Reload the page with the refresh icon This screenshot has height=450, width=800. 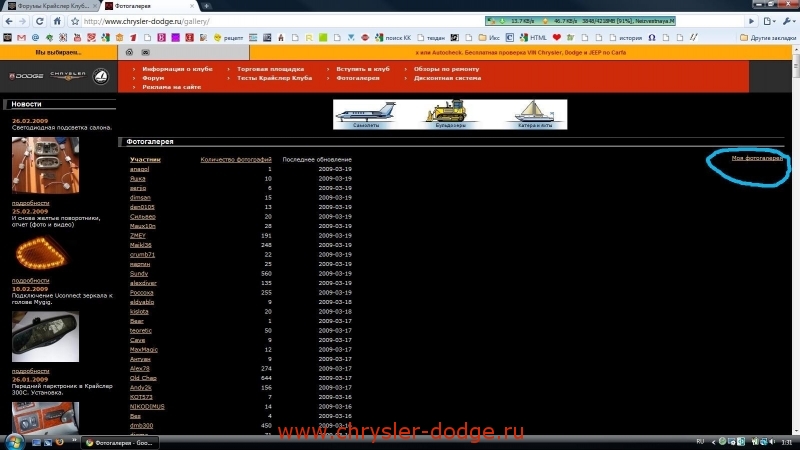(40, 21)
